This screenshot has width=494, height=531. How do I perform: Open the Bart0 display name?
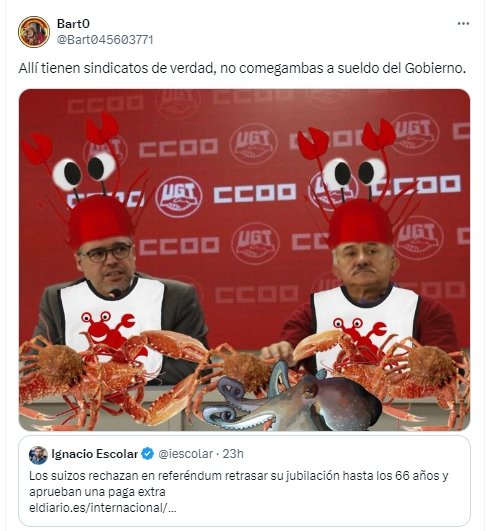[73, 24]
